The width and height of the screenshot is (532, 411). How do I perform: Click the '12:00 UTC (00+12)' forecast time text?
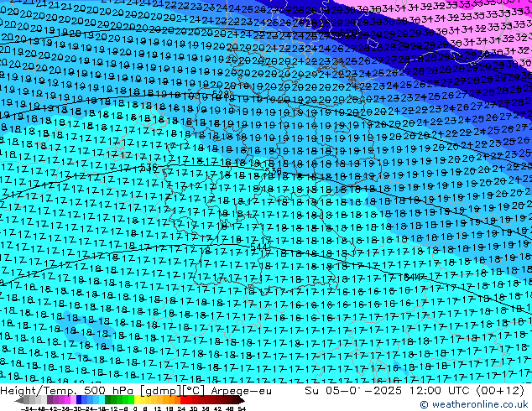(467, 391)
